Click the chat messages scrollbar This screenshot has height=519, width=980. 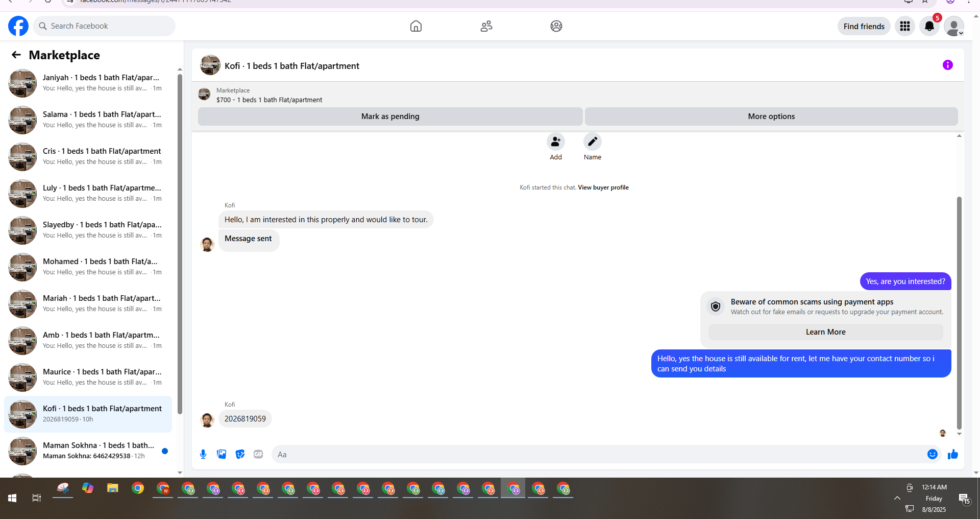click(959, 313)
